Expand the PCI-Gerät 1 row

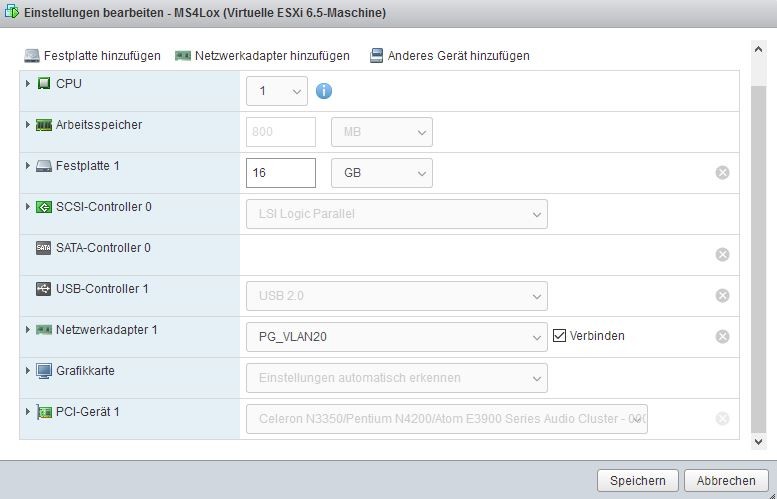(x=28, y=412)
